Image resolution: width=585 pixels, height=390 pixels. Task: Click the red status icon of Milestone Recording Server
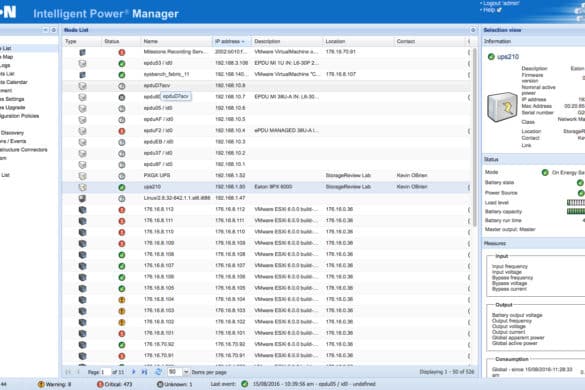[122, 52]
